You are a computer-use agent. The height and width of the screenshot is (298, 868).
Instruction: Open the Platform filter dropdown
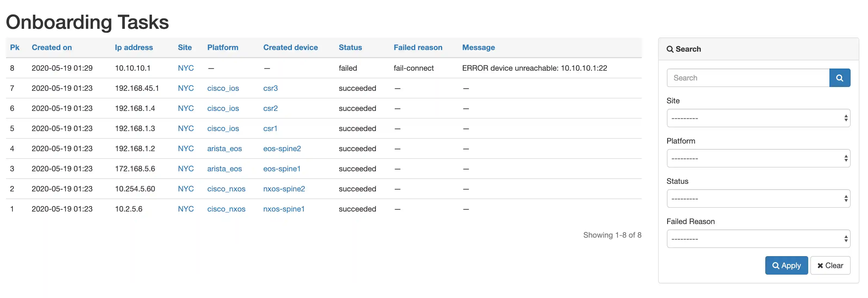click(x=758, y=158)
